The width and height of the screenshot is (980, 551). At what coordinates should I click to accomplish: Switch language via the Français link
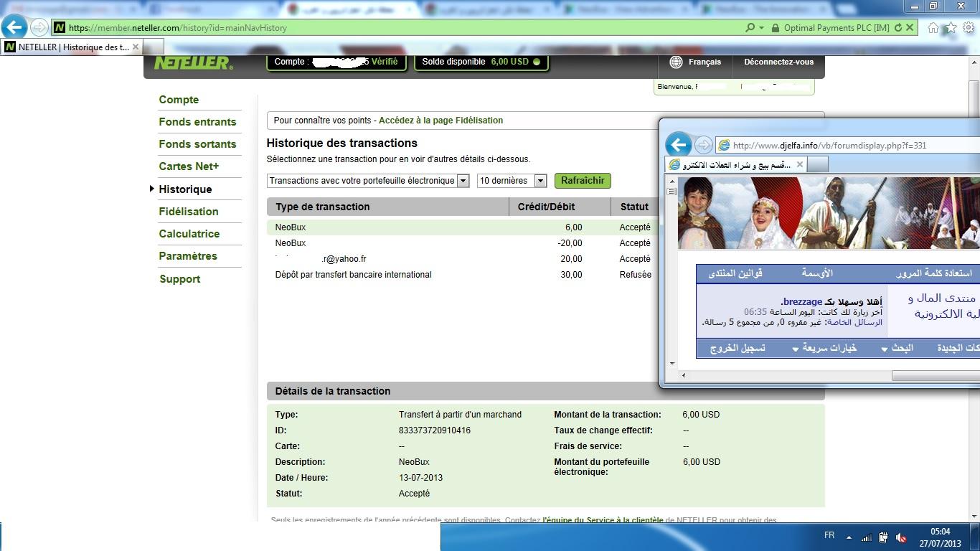tap(705, 62)
